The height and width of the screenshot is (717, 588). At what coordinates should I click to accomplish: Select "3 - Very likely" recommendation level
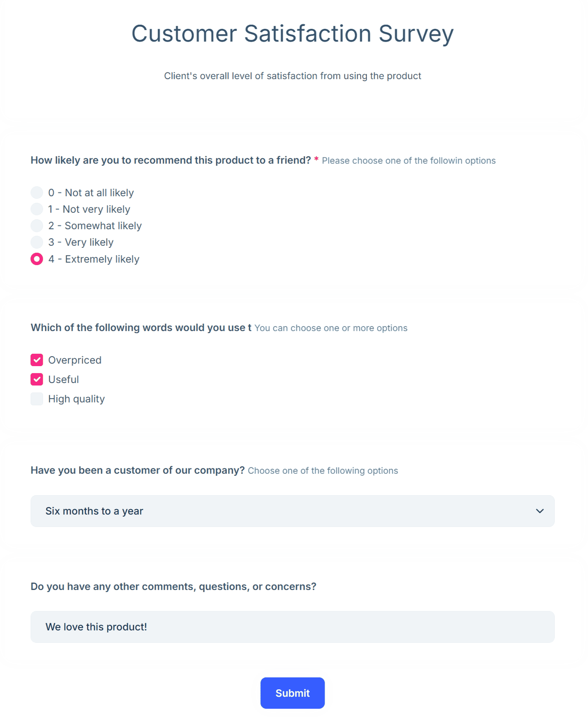37,242
